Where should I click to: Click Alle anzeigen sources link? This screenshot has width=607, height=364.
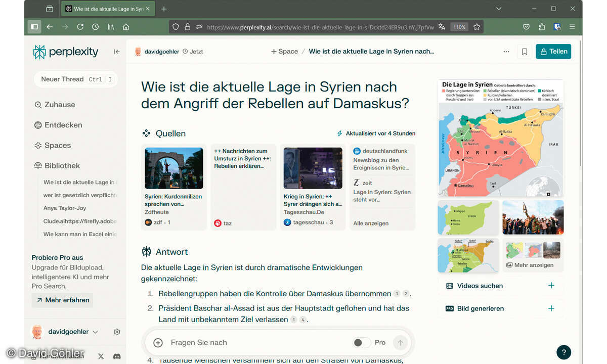coord(371,223)
